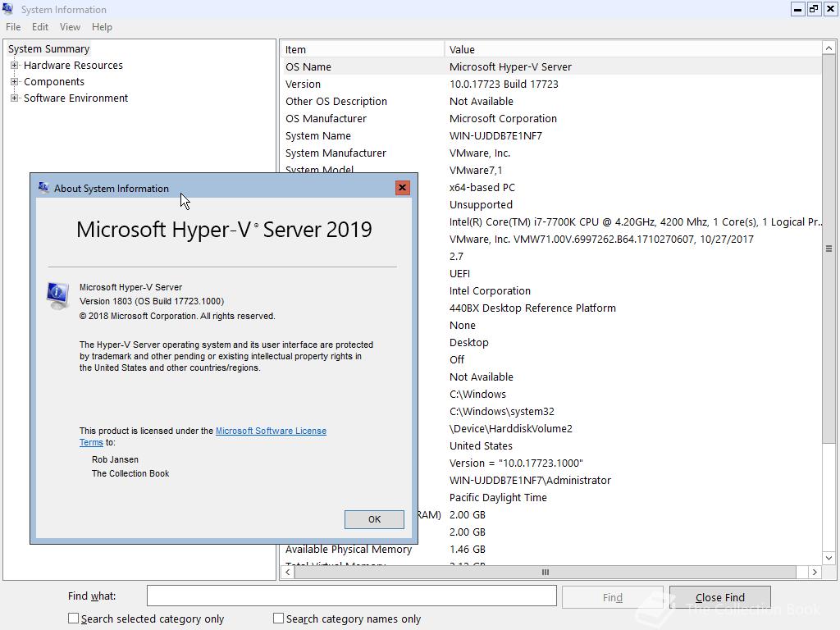840x630 pixels.
Task: Click the United States locale value
Action: click(481, 445)
